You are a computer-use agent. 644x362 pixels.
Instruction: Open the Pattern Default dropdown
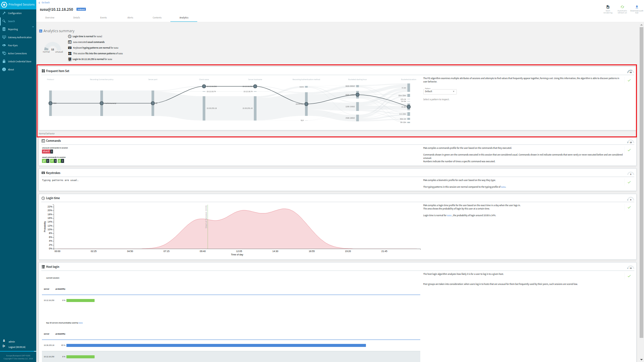[x=440, y=91]
